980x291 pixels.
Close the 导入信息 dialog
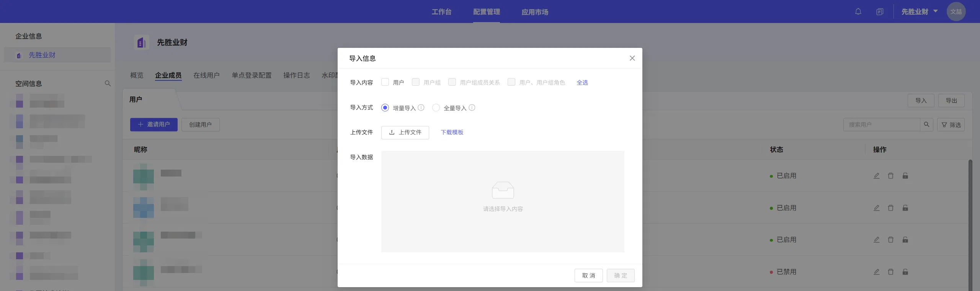632,58
